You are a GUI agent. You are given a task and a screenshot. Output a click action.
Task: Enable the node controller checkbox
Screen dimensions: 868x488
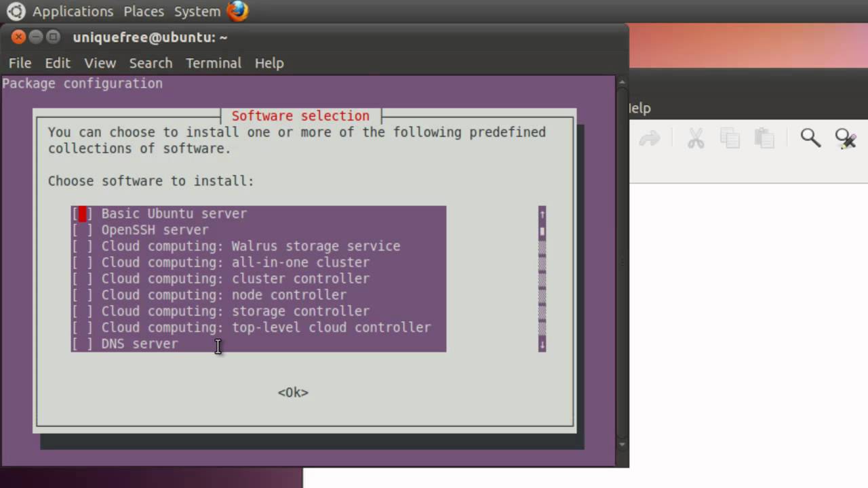point(82,295)
